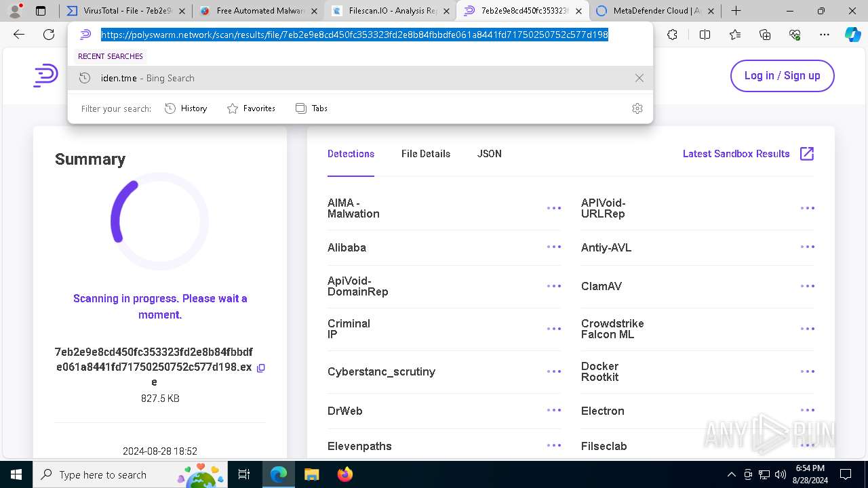Show hidden system tray icons
Viewport: 868px width, 488px height.
[731, 474]
